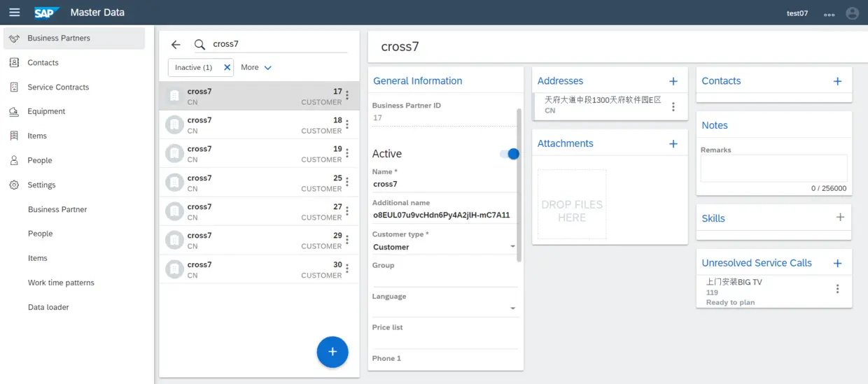
Task: Click the Additional name field
Action: tap(444, 215)
